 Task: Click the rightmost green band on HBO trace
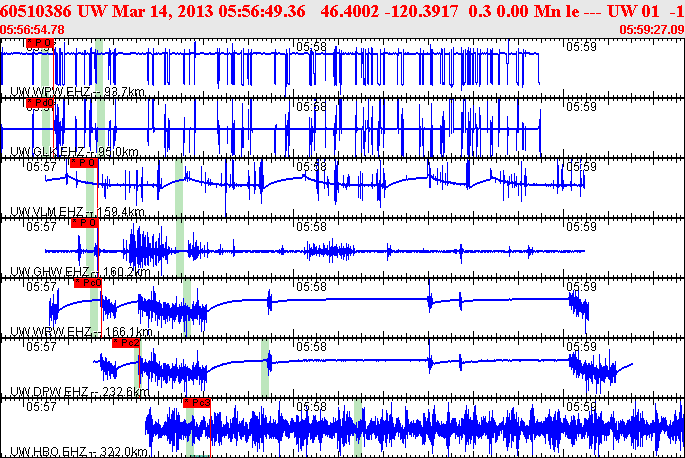pos(357,427)
